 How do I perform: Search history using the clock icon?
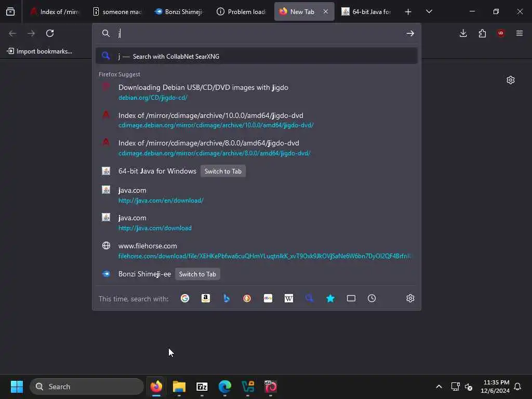tap(372, 298)
